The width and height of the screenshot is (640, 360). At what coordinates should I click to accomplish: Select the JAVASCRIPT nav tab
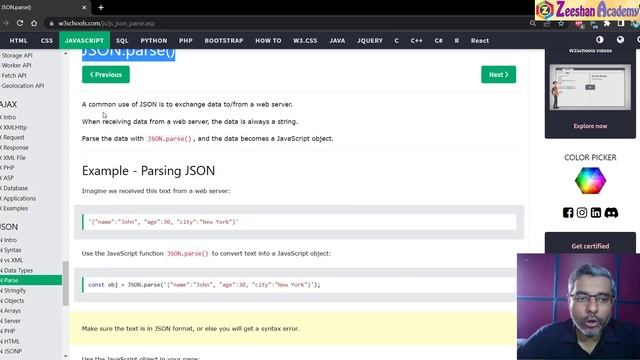tap(84, 40)
